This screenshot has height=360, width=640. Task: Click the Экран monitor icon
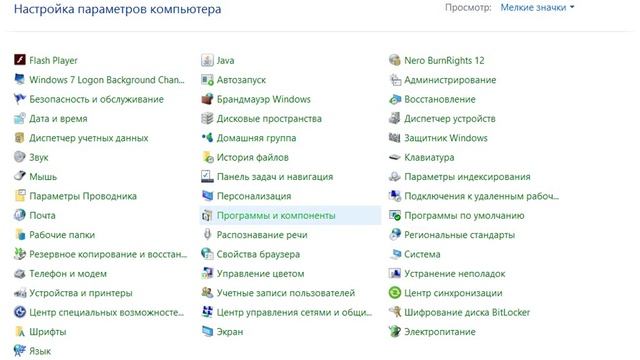207,331
